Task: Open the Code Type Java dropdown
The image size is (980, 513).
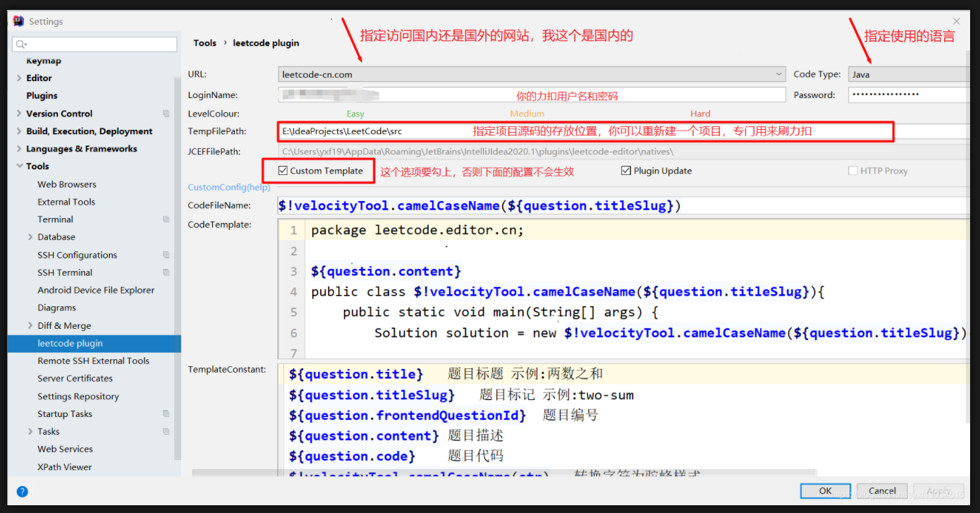Action: pyautogui.click(x=909, y=74)
